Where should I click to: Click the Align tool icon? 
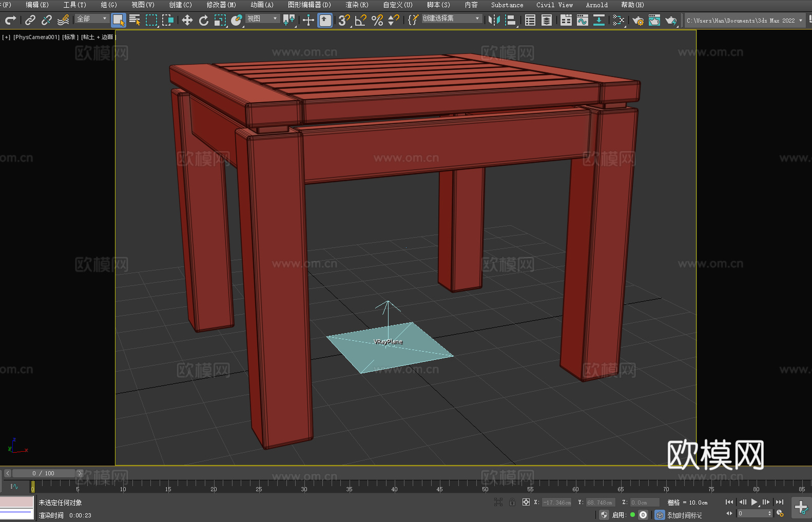tap(511, 20)
